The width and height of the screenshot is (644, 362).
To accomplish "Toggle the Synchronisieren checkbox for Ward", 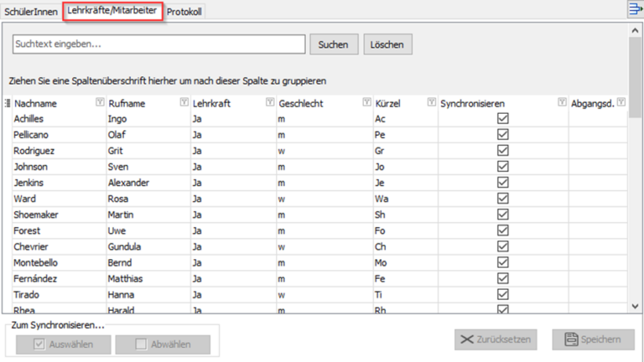I will [503, 199].
